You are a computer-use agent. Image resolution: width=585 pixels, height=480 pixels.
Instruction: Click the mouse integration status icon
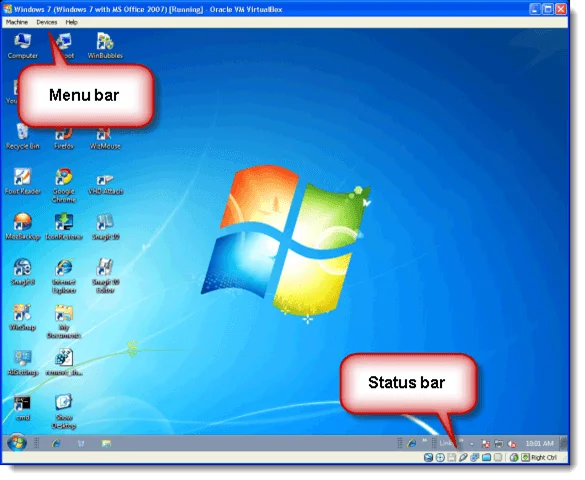(514, 457)
